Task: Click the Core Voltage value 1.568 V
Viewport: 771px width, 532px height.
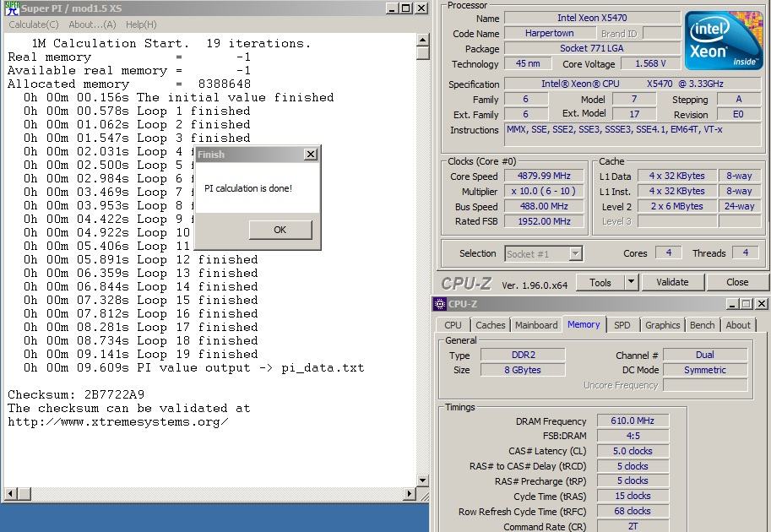Action: [650, 64]
